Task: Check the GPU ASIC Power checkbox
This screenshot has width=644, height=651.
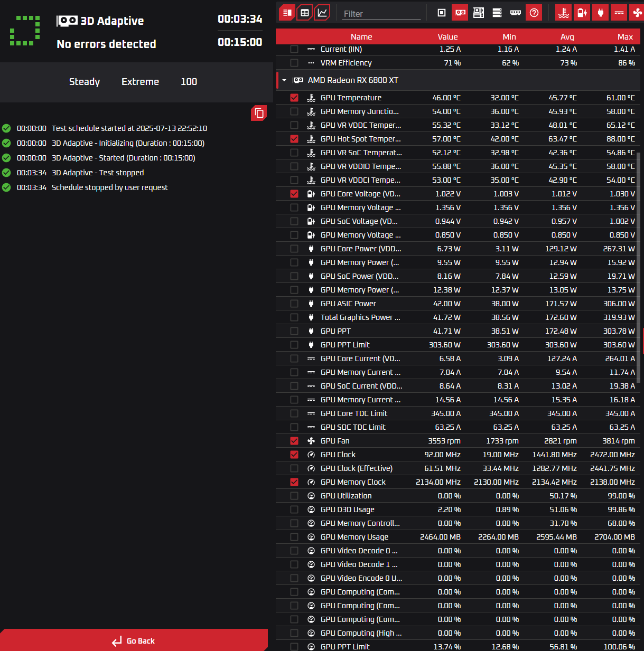Action: [294, 304]
